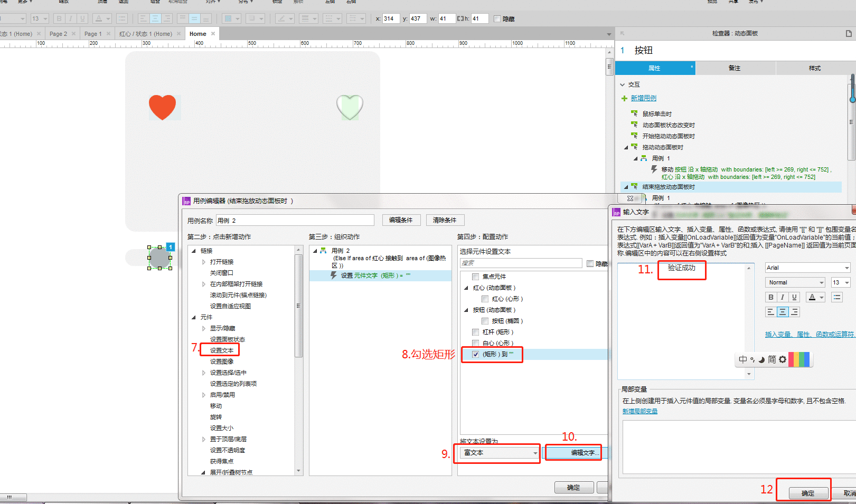Click the heart-shaped image hotspot on canvas
The width and height of the screenshot is (856, 504).
[350, 107]
